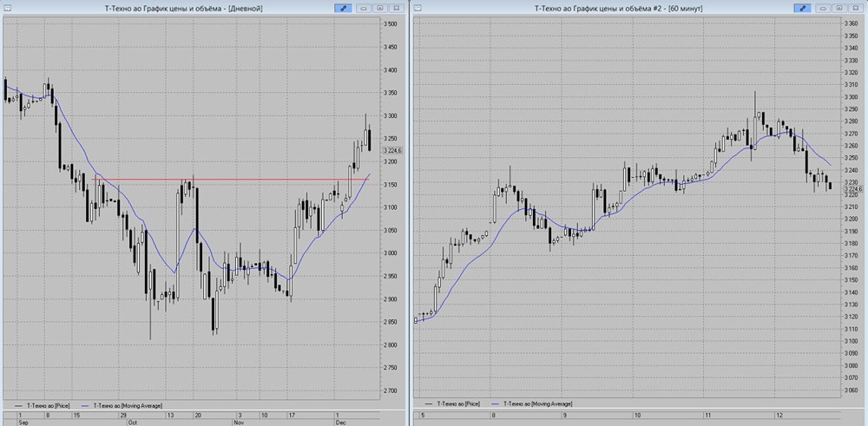This screenshot has width=868, height=426.
Task: Click the pin icon in the 60-minute chart window
Action: [802, 9]
